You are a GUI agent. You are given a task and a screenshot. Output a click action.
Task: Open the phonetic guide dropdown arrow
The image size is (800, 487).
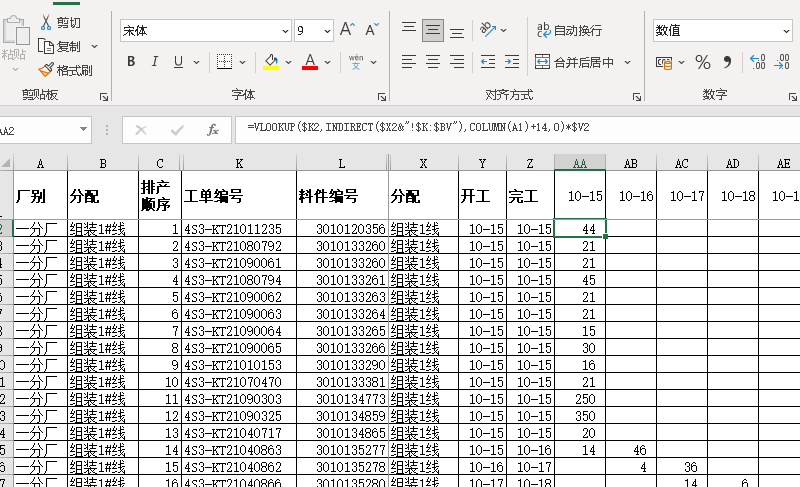pyautogui.click(x=373, y=62)
